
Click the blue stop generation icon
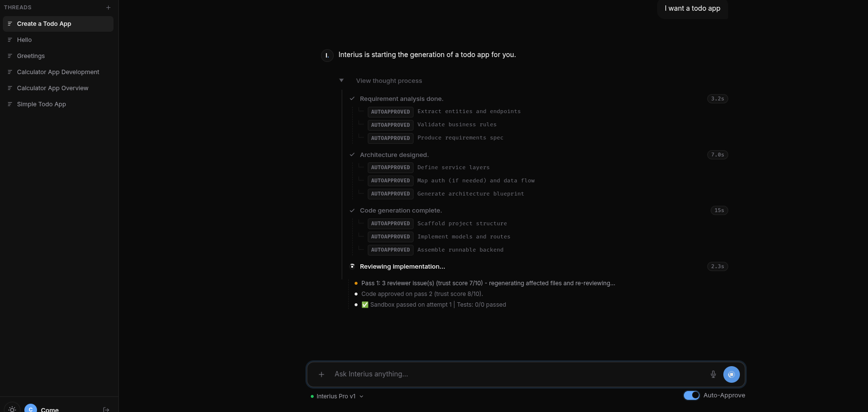[x=731, y=374]
